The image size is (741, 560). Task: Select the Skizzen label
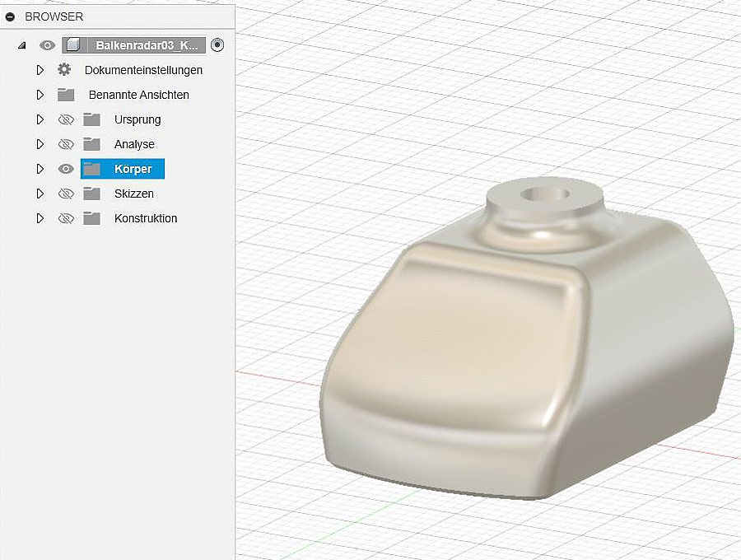133,194
